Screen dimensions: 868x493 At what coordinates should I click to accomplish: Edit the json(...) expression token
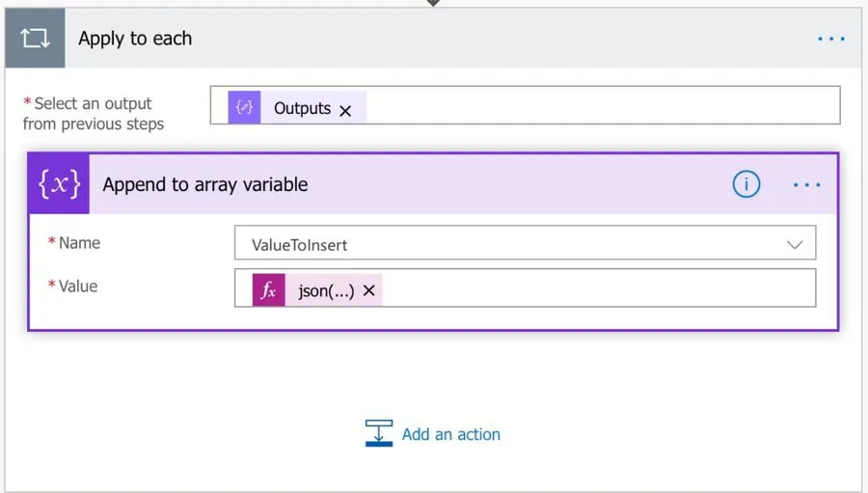[x=326, y=290]
